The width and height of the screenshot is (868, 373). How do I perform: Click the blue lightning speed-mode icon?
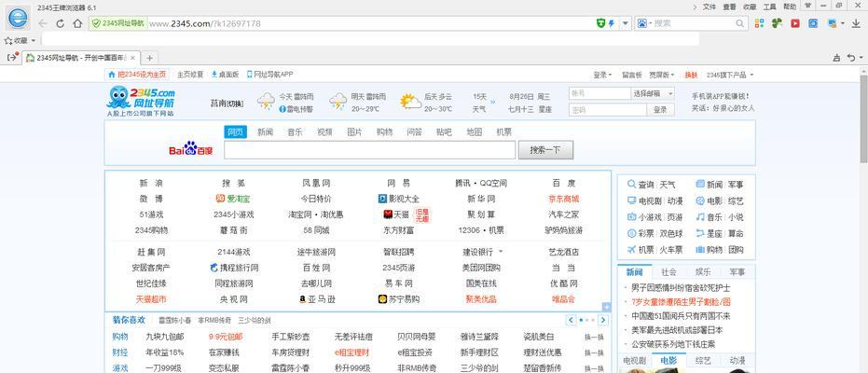click(x=612, y=23)
